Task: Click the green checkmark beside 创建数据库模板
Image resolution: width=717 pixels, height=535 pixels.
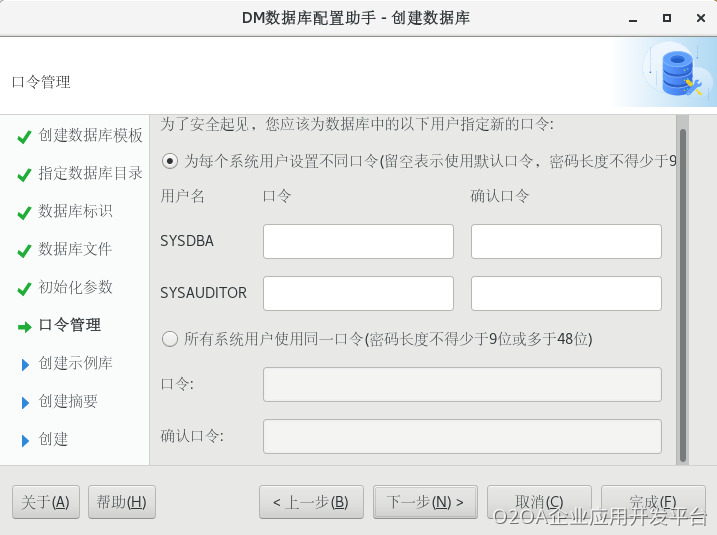Action: coord(24,137)
